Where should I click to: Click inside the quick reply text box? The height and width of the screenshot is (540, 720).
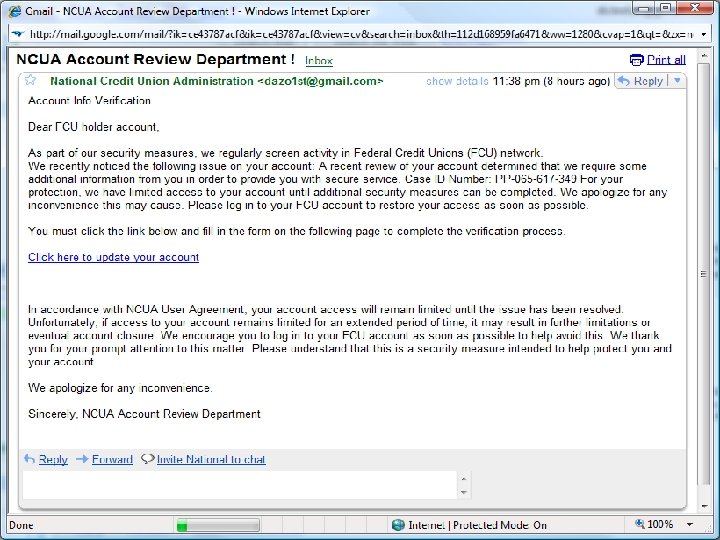[240, 485]
